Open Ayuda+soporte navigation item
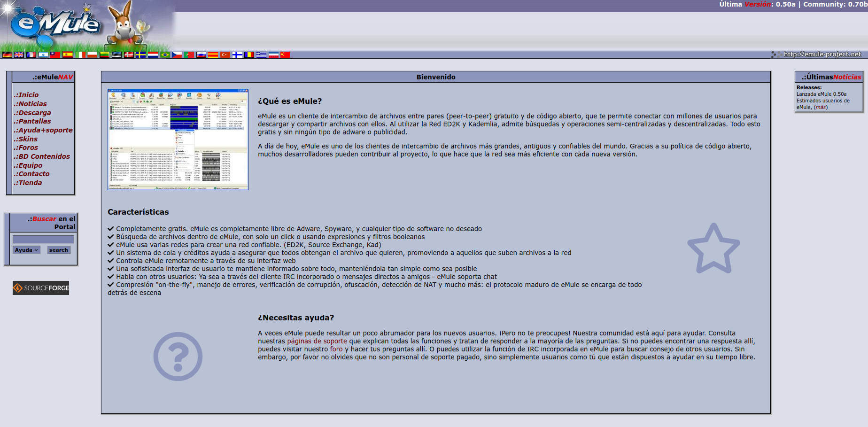 click(43, 130)
